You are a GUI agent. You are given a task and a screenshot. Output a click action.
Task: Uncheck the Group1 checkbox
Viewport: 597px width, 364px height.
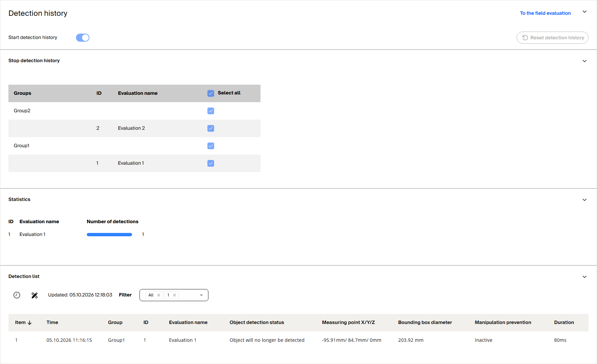tap(211, 146)
